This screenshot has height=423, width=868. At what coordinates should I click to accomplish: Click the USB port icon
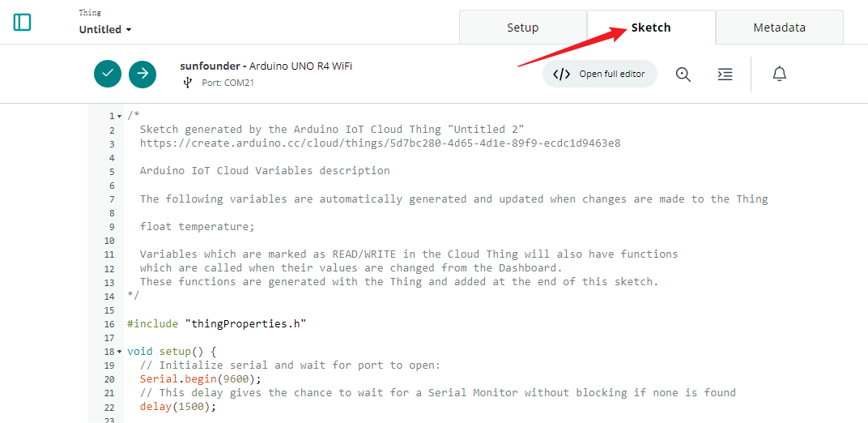tap(187, 83)
